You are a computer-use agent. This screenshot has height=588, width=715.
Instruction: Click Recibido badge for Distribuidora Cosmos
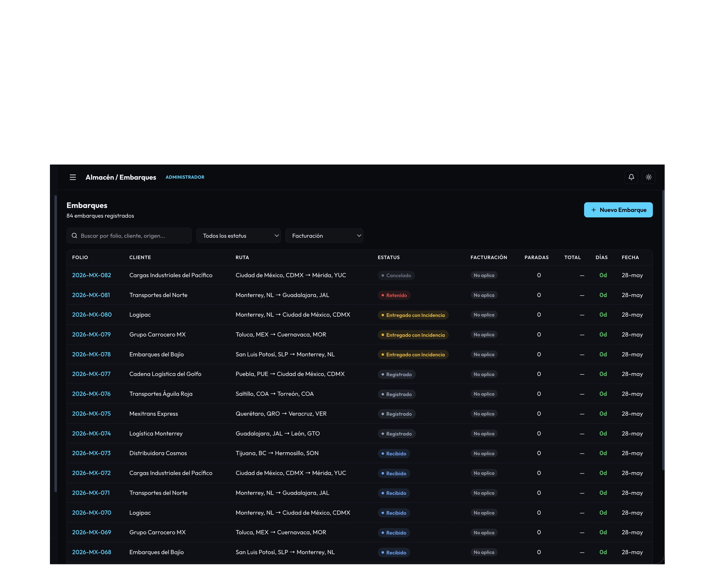[394, 453]
